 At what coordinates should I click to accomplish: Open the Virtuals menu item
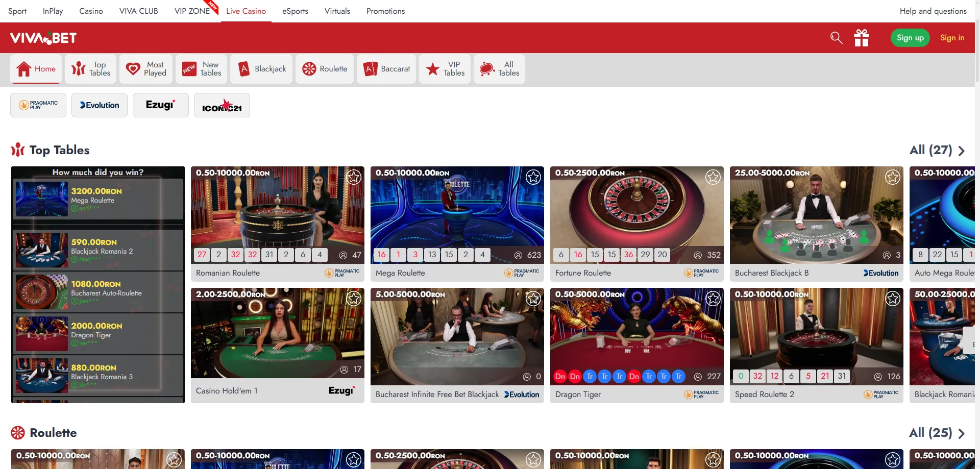[x=337, y=11]
